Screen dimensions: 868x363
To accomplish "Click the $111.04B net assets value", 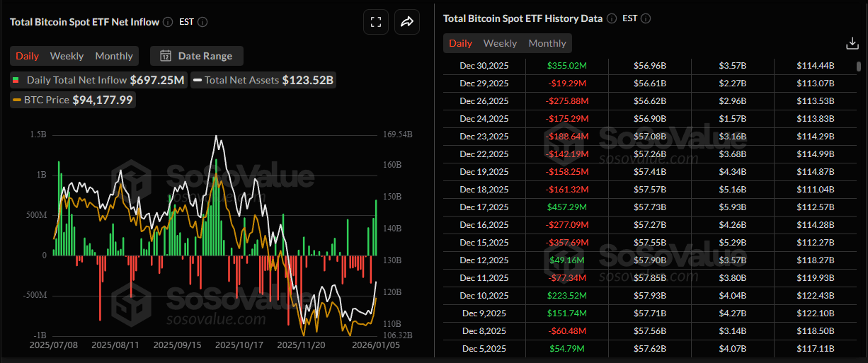I will click(x=816, y=190).
